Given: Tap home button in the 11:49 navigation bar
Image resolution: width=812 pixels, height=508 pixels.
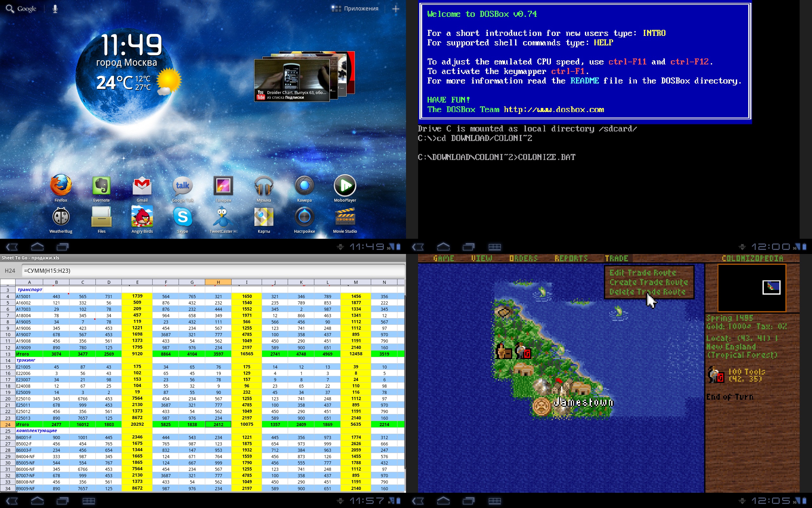Looking at the screenshot, I should 37,247.
